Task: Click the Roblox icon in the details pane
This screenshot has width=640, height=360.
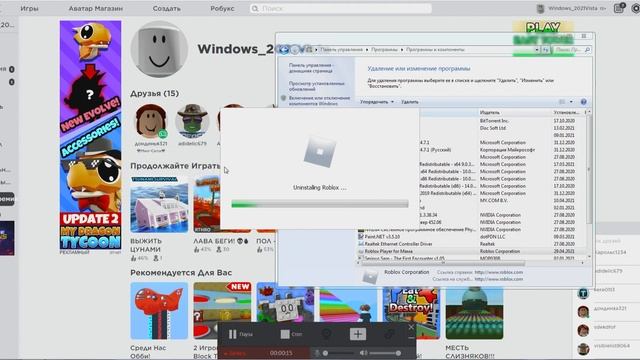Action: coord(370,277)
